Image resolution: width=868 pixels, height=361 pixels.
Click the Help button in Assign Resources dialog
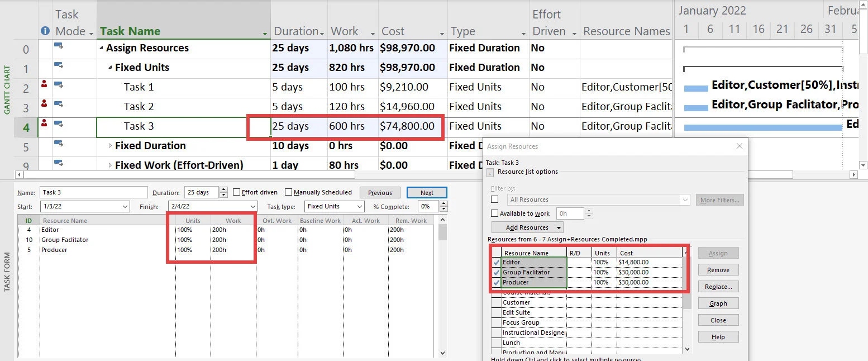click(718, 337)
